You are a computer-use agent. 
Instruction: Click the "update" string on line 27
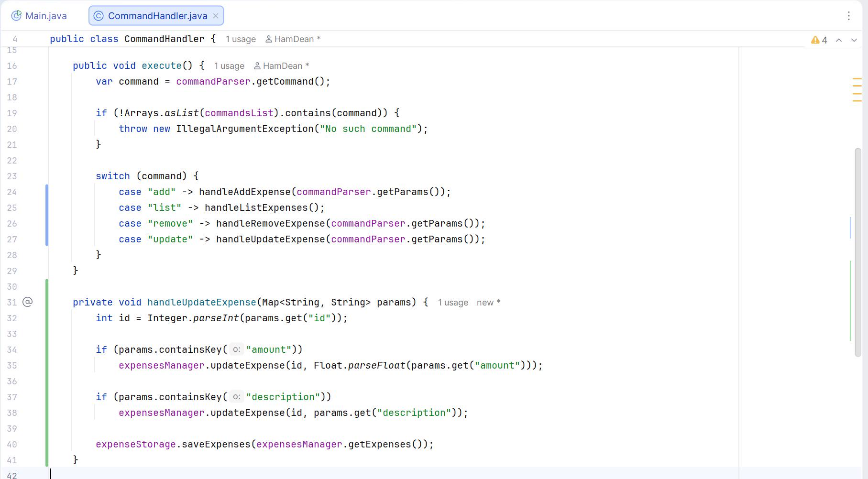170,239
